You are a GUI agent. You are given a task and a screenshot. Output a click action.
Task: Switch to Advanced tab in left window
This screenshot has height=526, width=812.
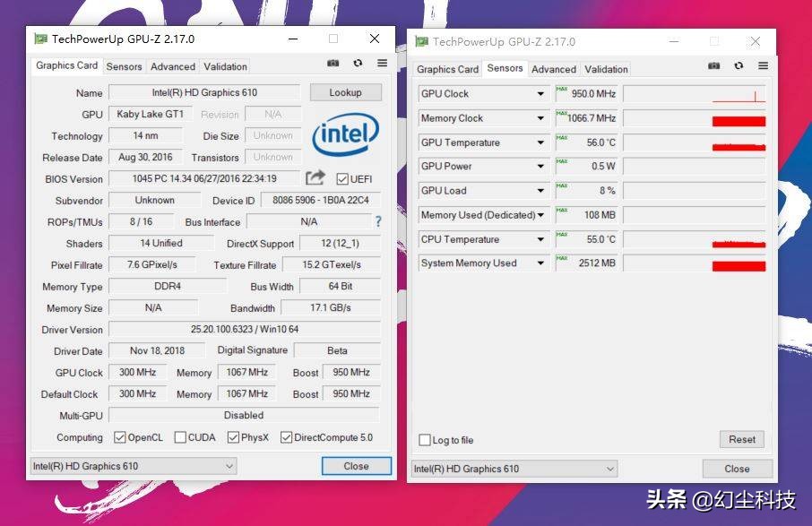click(x=173, y=67)
